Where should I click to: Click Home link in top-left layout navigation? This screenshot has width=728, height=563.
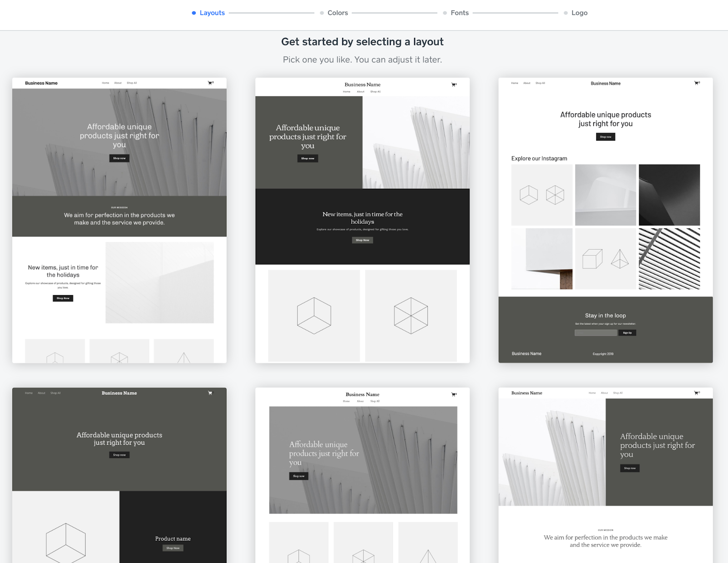(105, 83)
